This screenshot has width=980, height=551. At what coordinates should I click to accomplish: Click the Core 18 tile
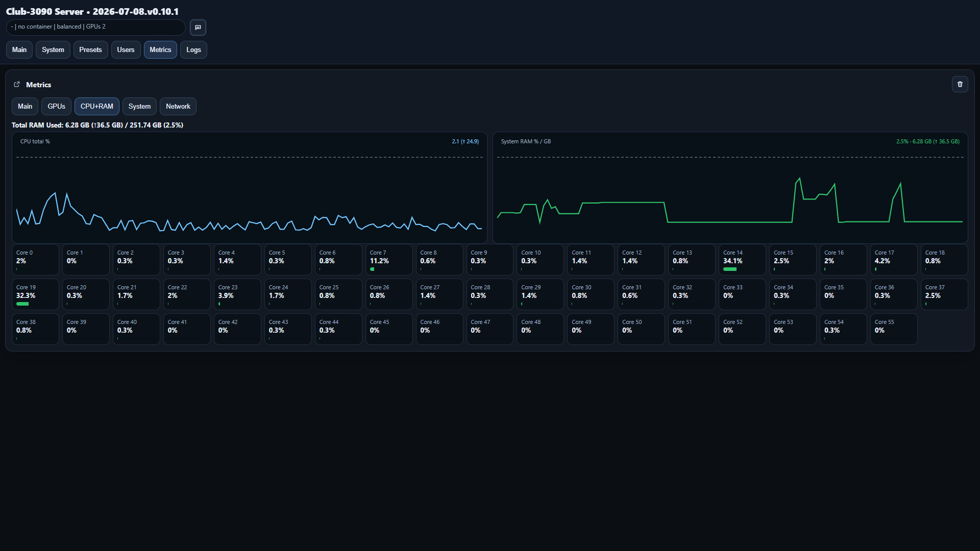[944, 260]
